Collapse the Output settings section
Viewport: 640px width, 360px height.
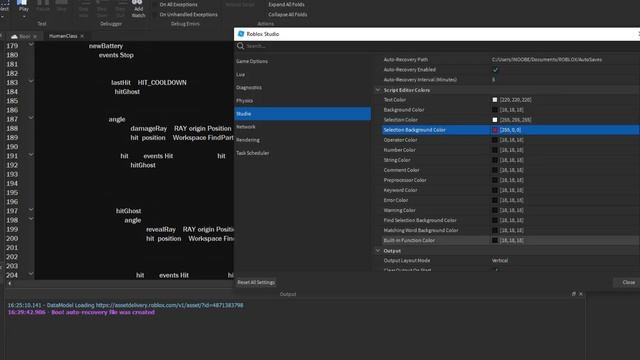(378, 251)
